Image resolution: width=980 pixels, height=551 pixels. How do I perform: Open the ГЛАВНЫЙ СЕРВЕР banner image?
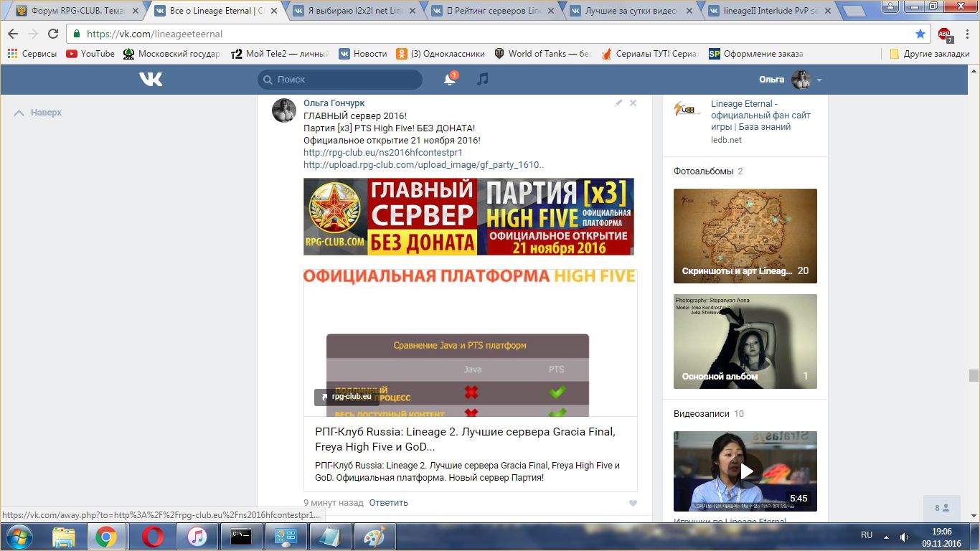pos(468,217)
